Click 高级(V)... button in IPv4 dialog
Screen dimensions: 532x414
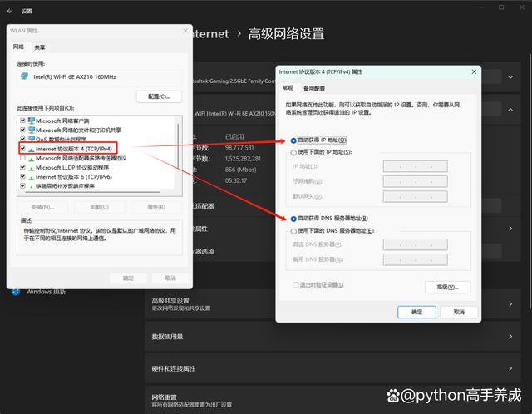447,287
